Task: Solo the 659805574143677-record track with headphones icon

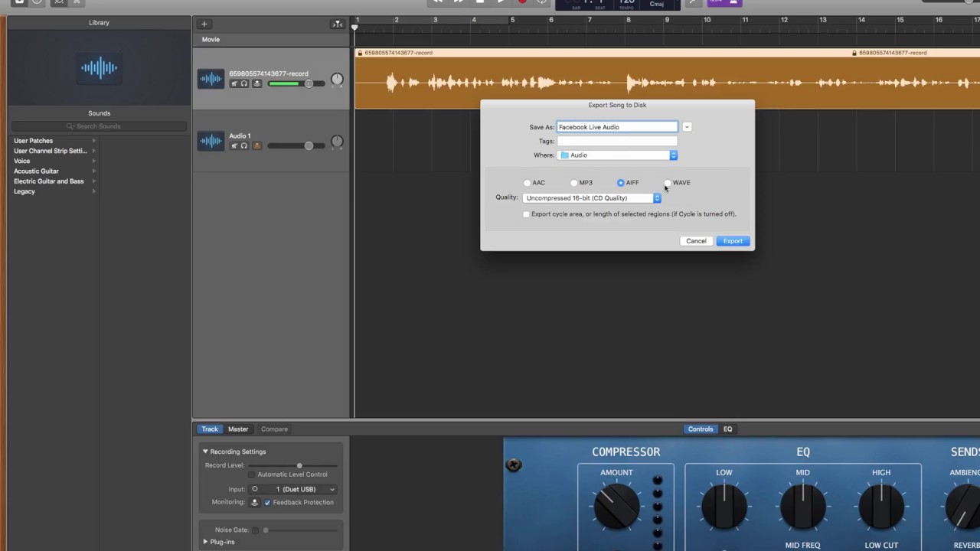Action: 244,83
